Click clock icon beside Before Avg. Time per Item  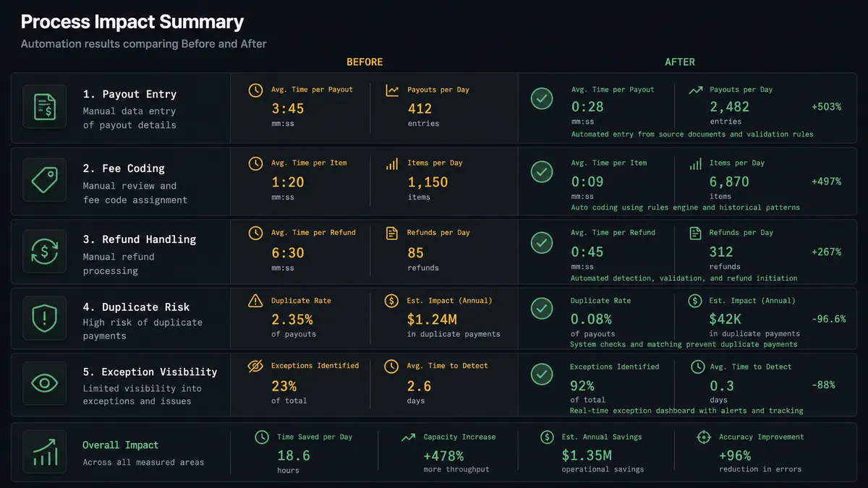pos(255,163)
